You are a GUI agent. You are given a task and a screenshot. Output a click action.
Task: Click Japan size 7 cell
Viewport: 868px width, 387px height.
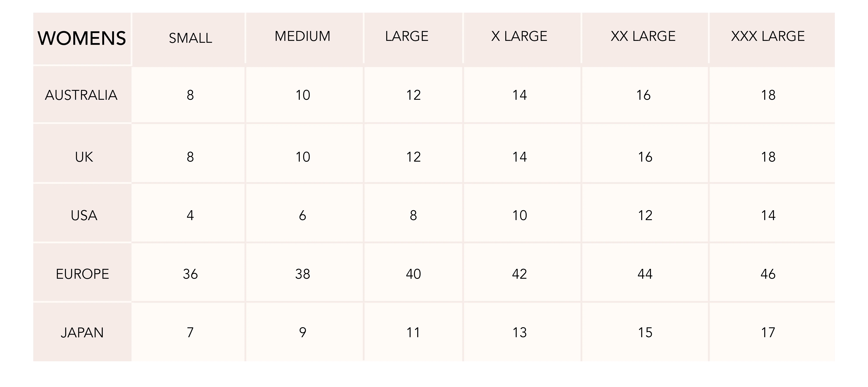(190, 333)
